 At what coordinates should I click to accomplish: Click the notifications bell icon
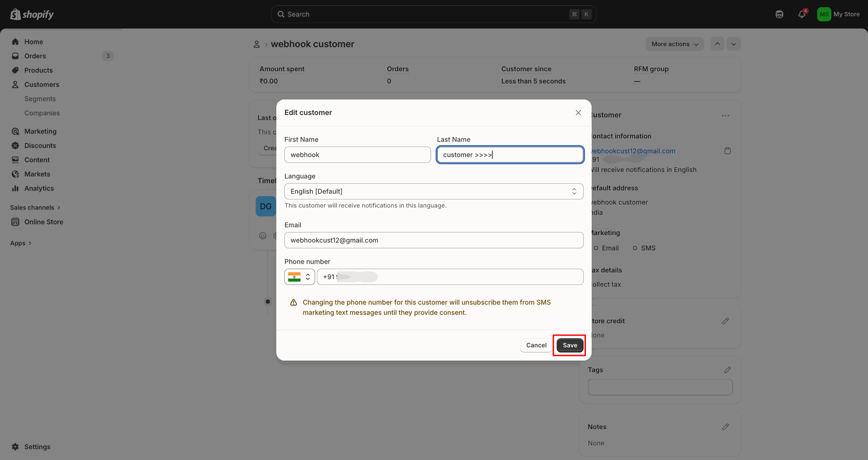click(802, 14)
